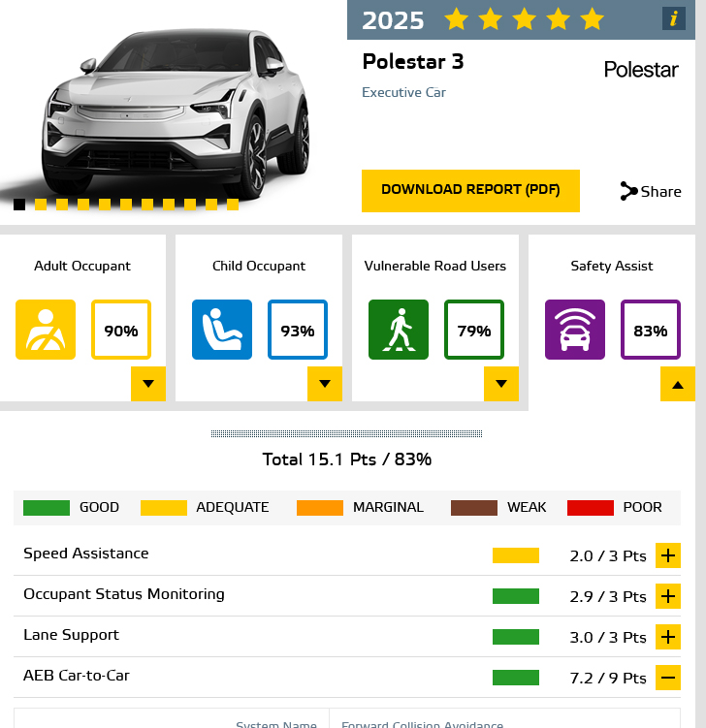The image size is (706, 728).
Task: Click the Child Occupant heading
Action: tap(259, 266)
